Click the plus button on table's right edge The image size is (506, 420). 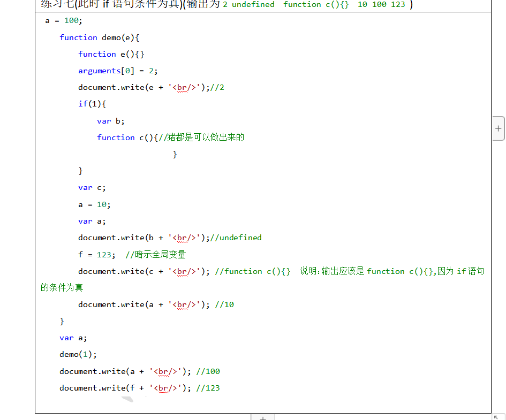click(499, 128)
